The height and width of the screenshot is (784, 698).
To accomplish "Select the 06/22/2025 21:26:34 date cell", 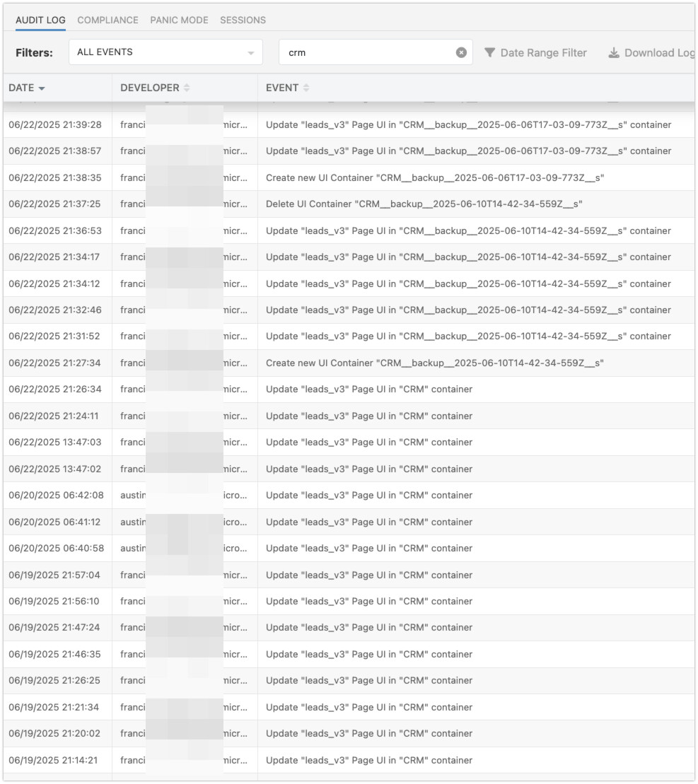I will 55,390.
